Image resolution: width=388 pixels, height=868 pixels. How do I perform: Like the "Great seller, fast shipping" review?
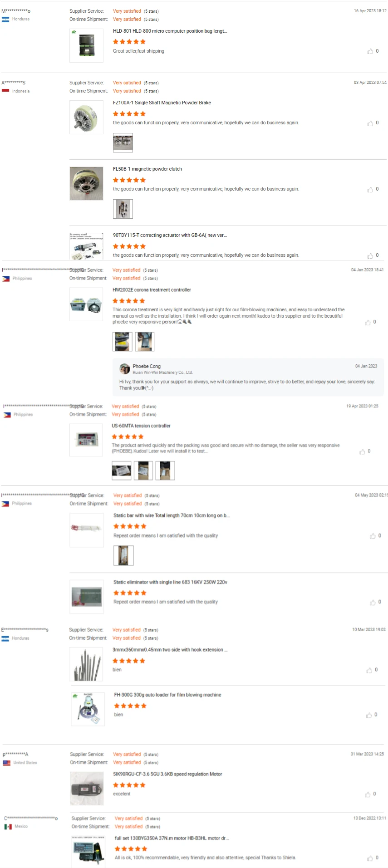pyautogui.click(x=370, y=51)
